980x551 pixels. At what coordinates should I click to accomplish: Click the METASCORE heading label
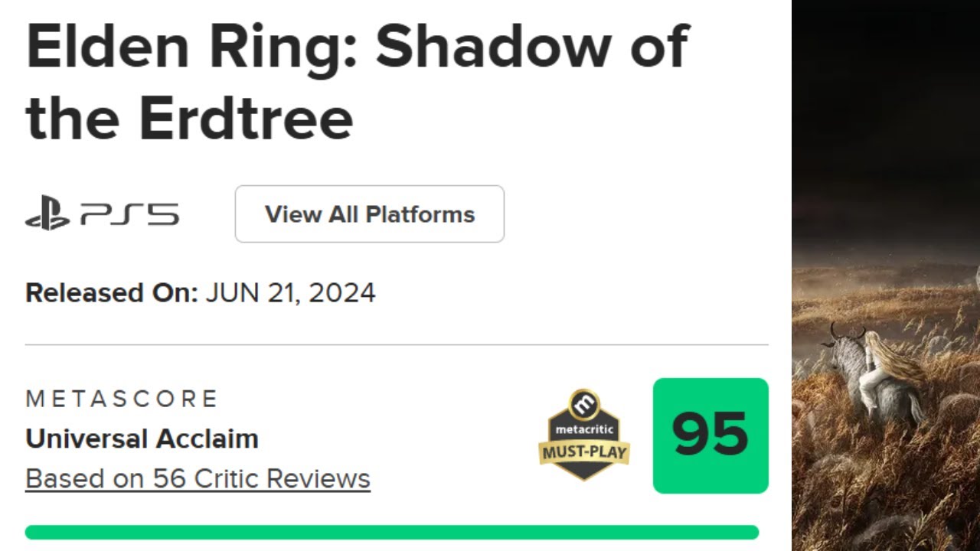(x=122, y=399)
